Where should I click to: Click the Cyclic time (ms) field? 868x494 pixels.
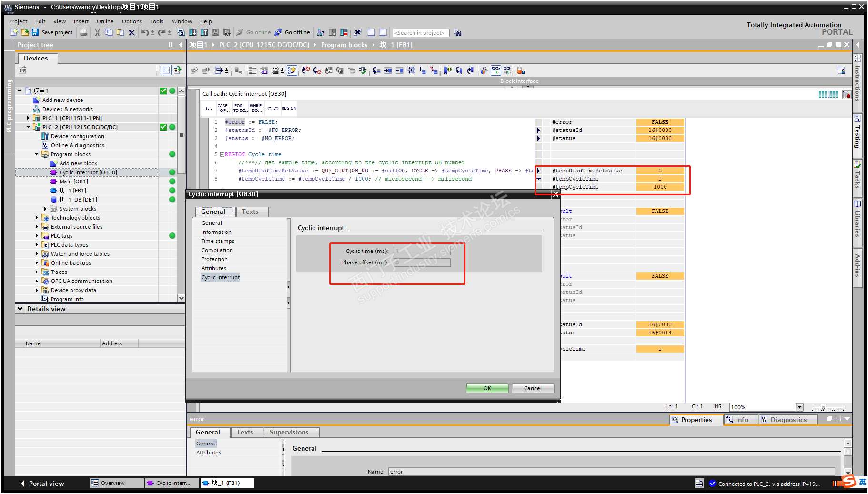(x=422, y=251)
